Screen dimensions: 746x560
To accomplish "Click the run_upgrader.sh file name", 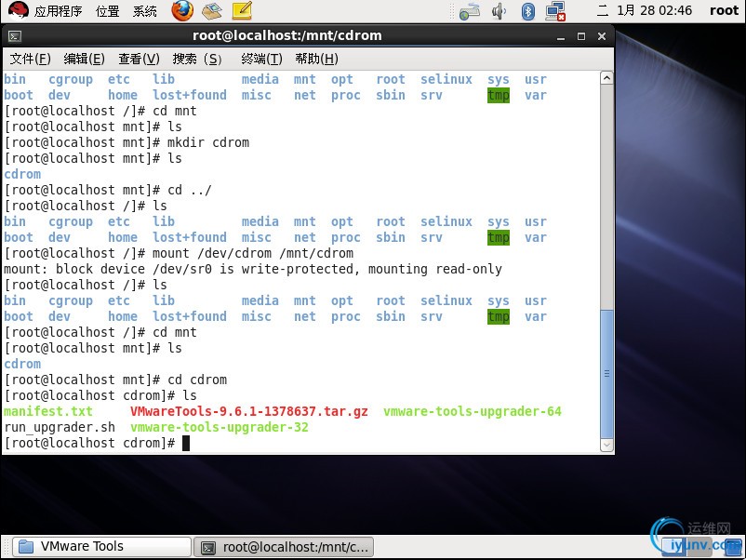I will click(60, 427).
